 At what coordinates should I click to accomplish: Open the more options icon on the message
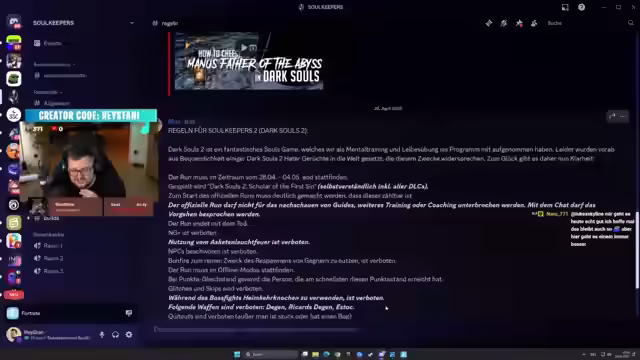622,116
